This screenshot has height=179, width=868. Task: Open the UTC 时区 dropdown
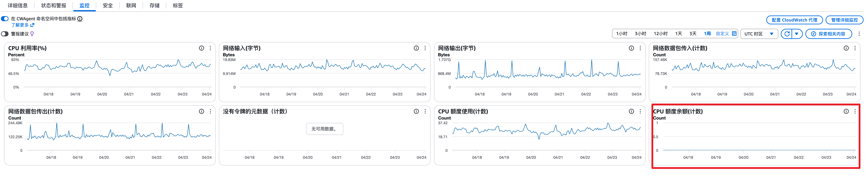click(759, 34)
